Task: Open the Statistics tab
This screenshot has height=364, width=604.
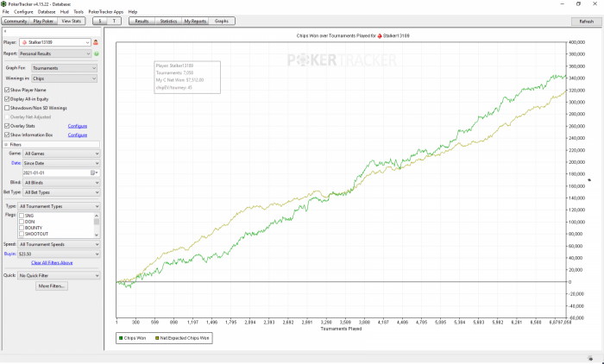Action: 168,22
